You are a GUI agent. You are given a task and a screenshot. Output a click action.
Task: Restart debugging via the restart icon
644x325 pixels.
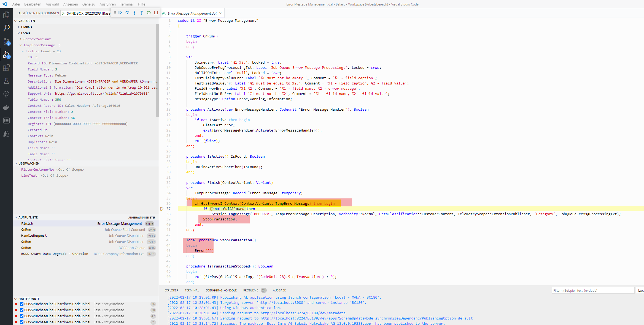point(149,12)
